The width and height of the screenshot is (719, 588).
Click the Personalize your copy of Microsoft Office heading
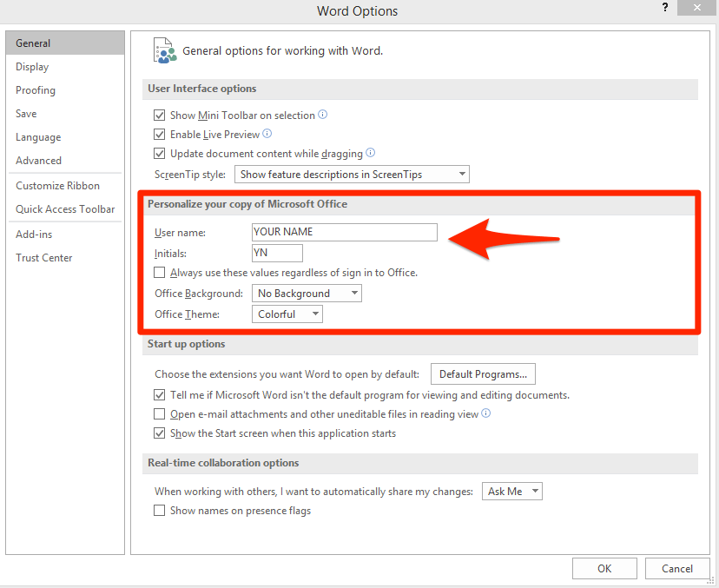click(x=247, y=204)
